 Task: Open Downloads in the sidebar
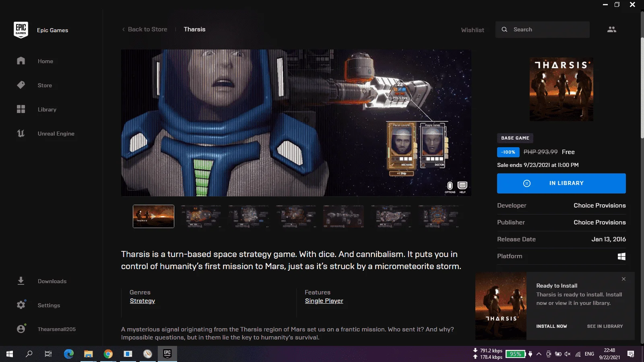52,281
